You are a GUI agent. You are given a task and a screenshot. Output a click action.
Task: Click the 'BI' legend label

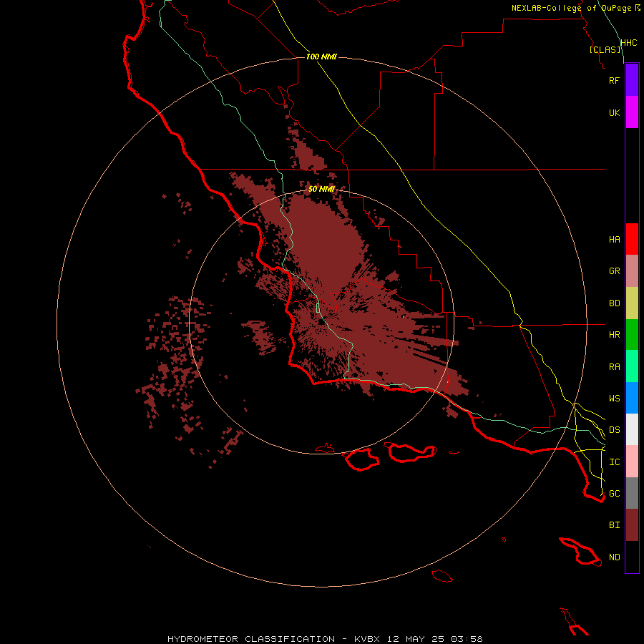tap(614, 525)
